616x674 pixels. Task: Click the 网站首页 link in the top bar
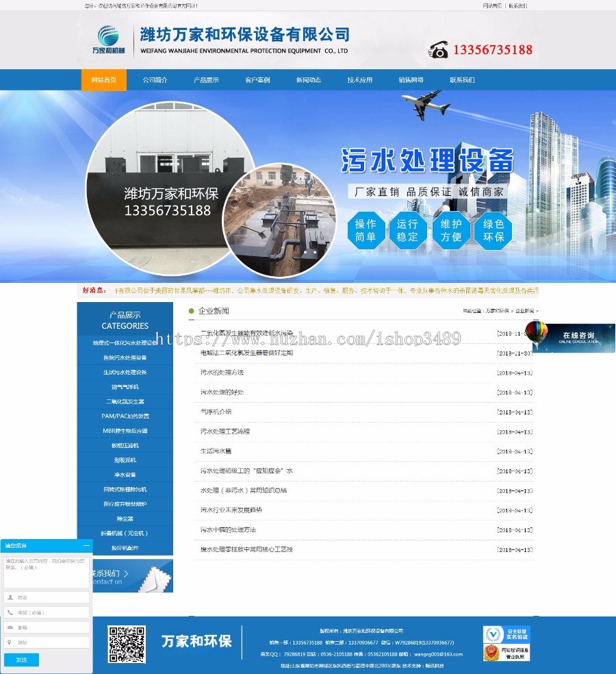[492, 6]
